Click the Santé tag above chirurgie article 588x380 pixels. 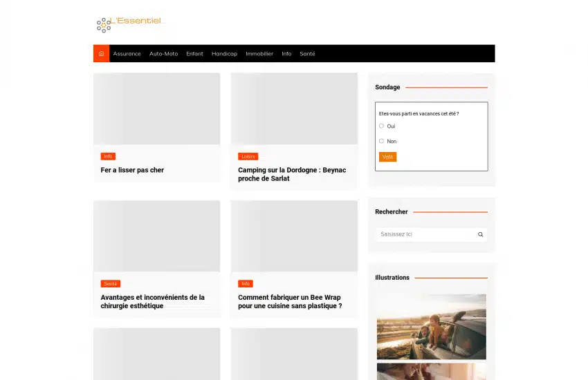coord(110,284)
